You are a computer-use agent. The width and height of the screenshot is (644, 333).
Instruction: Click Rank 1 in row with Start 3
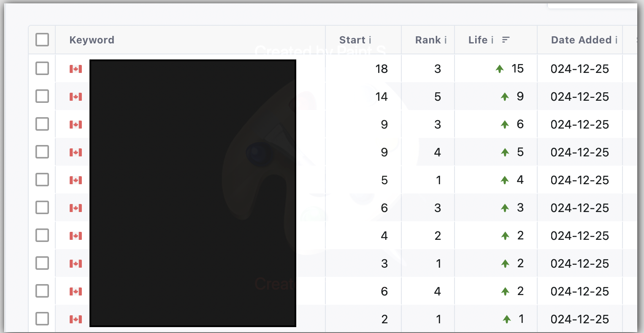tap(438, 263)
